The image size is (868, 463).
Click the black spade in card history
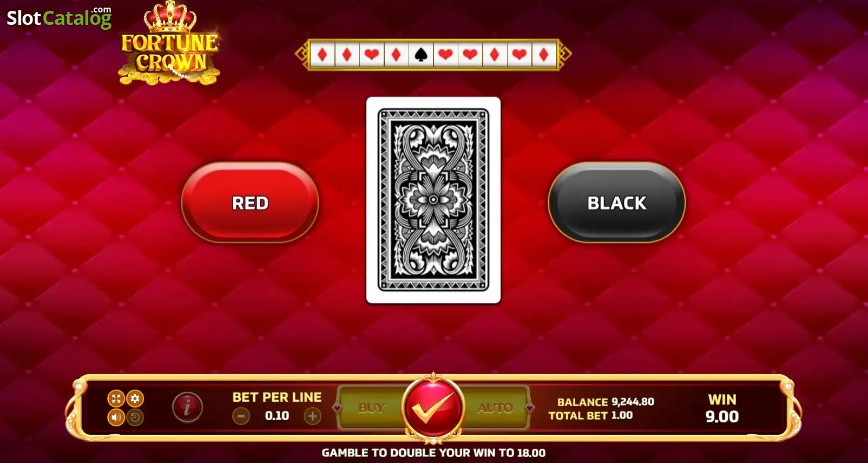(x=421, y=55)
